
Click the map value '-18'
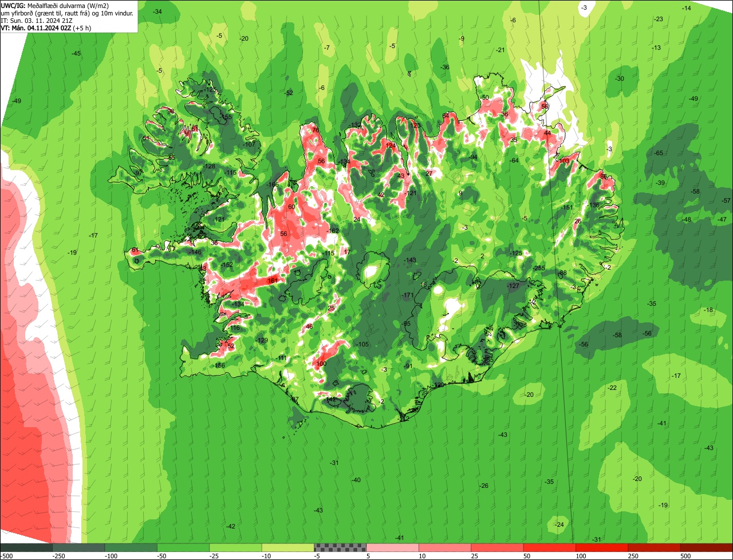pos(708,310)
